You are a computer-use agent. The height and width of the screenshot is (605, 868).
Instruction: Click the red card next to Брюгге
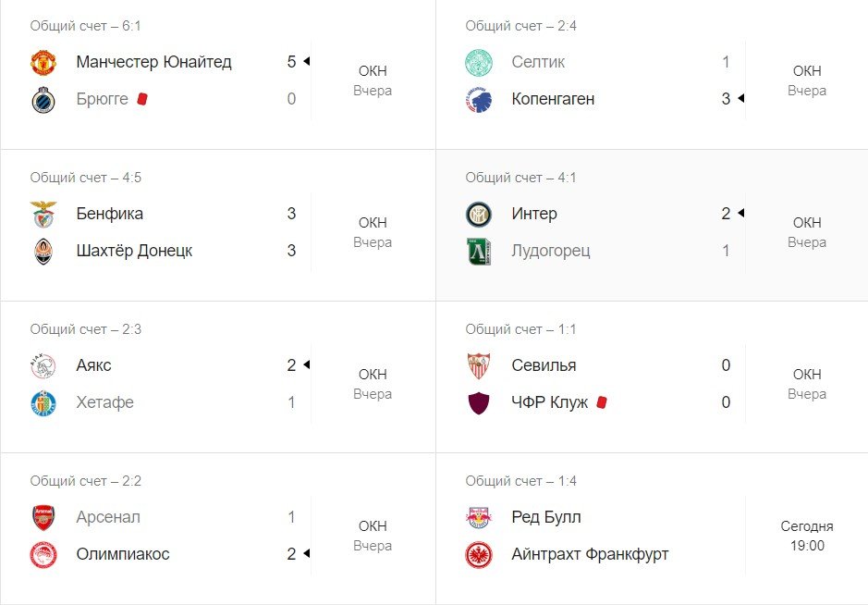point(142,99)
